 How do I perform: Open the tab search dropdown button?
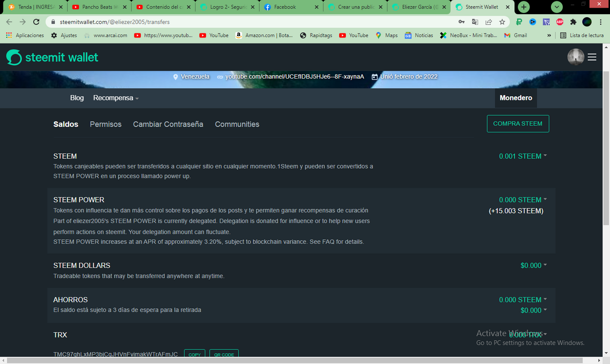point(557,7)
